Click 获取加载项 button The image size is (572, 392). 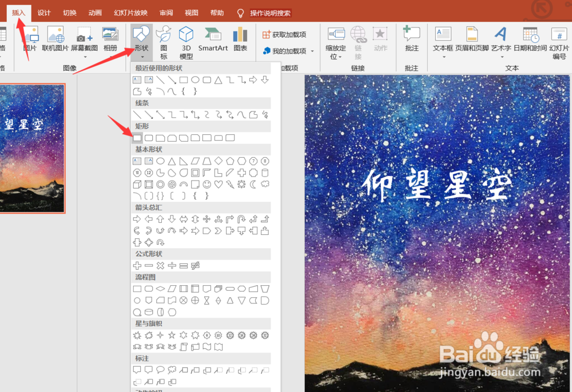point(284,35)
